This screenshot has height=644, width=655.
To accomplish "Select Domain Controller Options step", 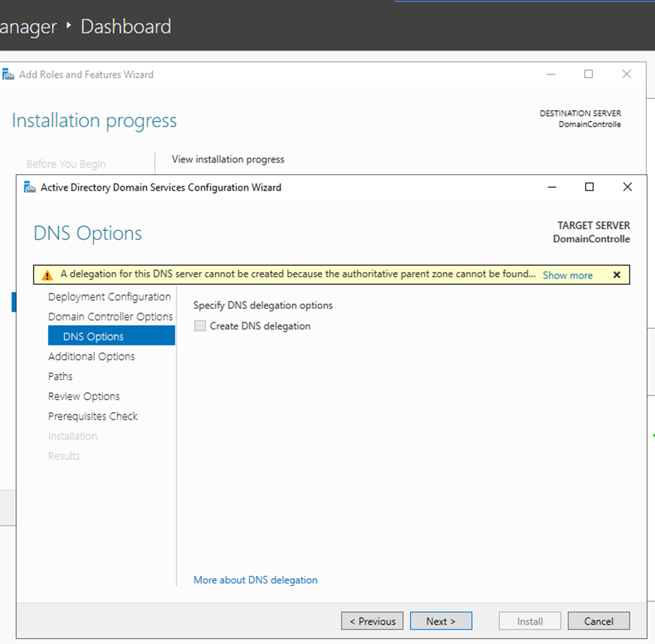I will click(x=110, y=316).
